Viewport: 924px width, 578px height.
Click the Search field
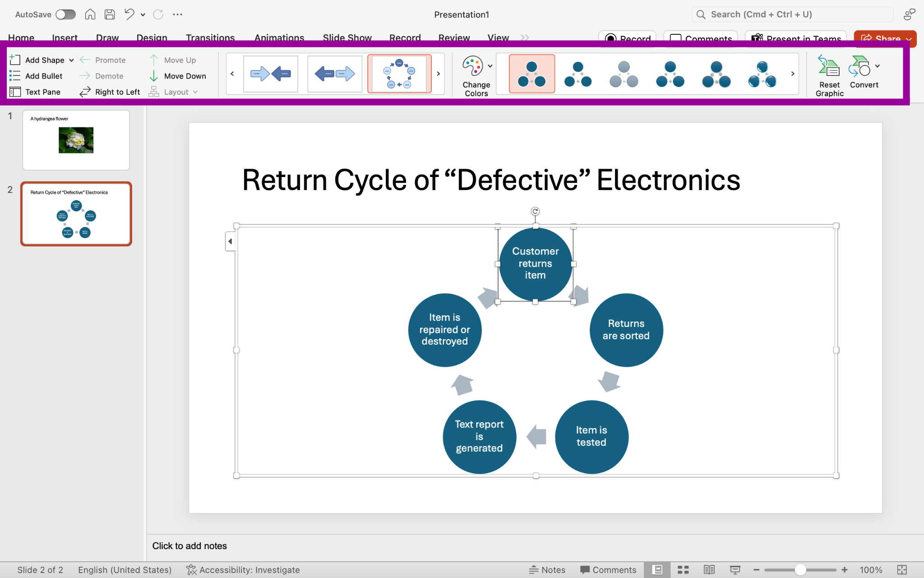click(792, 14)
